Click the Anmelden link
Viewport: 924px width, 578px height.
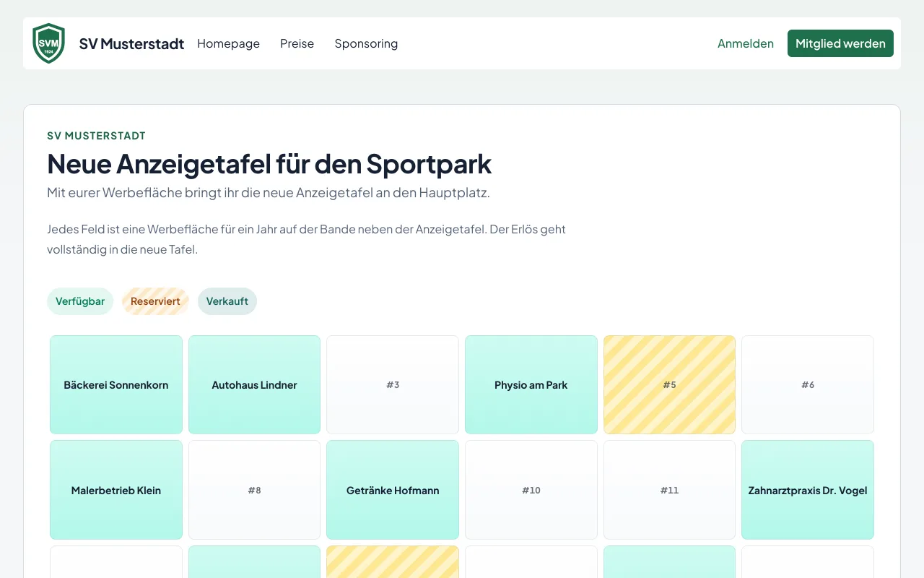pyautogui.click(x=746, y=43)
